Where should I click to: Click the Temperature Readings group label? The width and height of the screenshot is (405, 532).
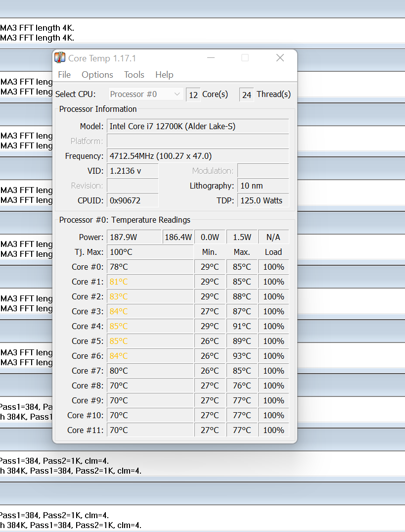125,220
